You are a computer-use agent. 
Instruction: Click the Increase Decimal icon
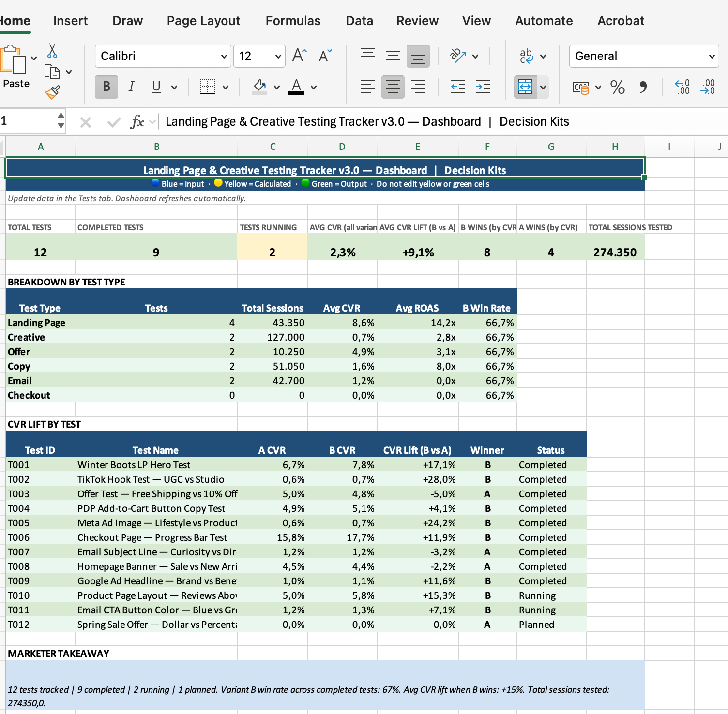(x=682, y=87)
